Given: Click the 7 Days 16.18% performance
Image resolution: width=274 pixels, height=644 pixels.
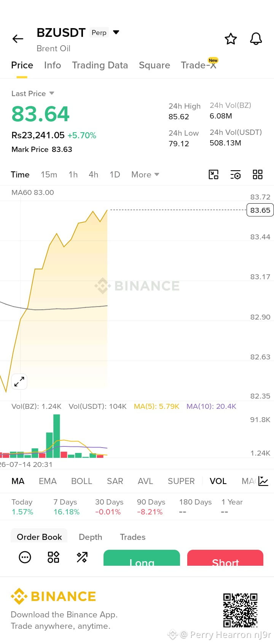Looking at the screenshot, I should point(66,507).
